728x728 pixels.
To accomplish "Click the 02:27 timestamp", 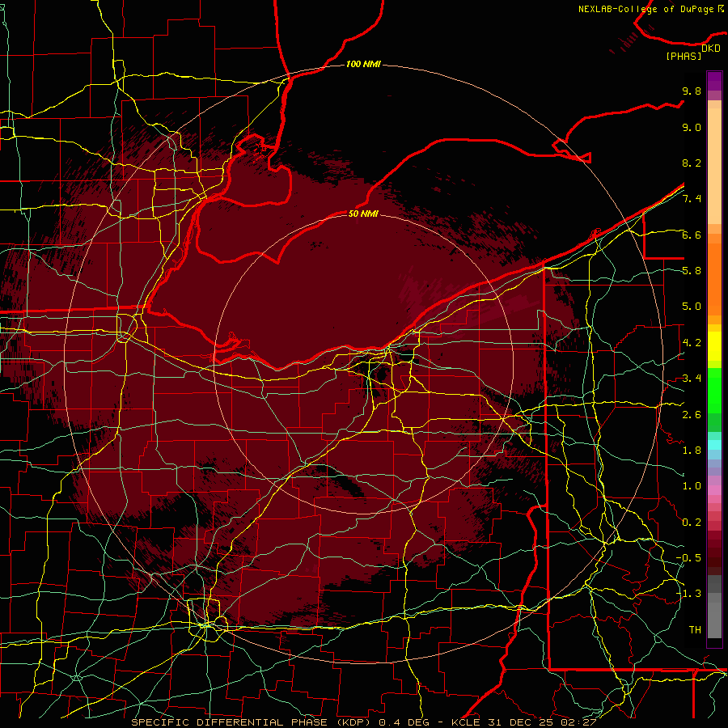I will tap(578, 722).
